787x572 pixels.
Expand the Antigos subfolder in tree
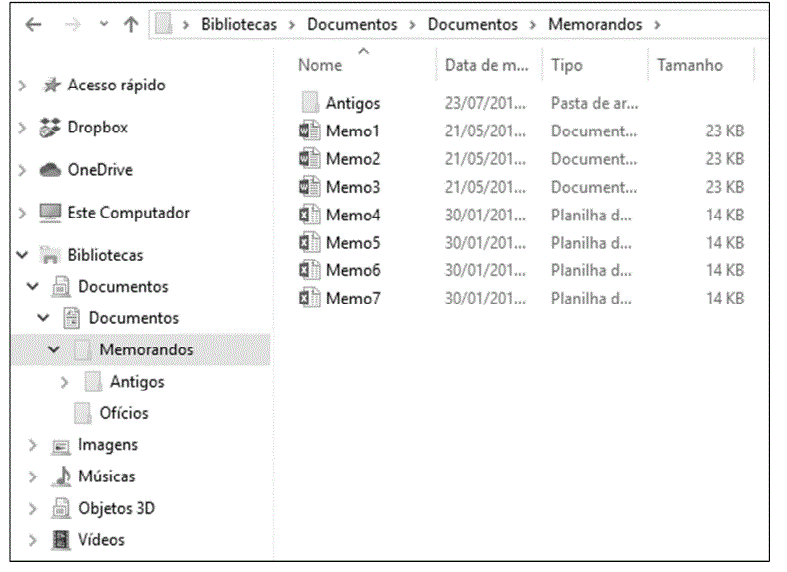(x=64, y=383)
